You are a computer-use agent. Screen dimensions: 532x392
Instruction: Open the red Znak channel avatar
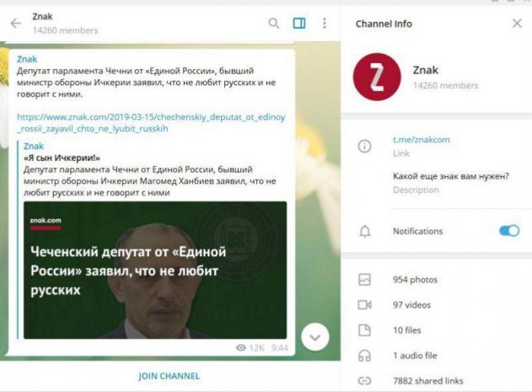click(377, 77)
